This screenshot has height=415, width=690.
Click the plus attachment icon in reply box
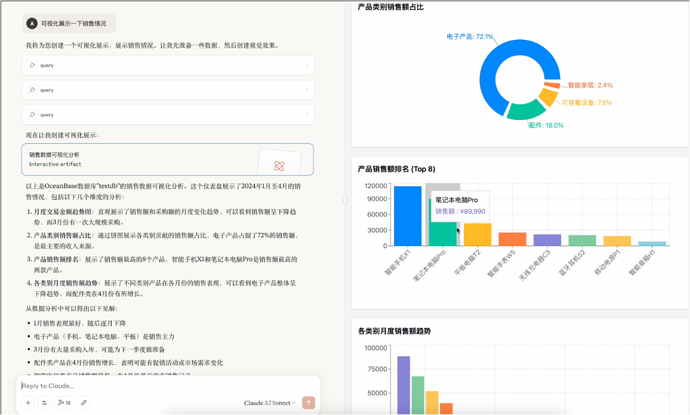click(x=28, y=403)
